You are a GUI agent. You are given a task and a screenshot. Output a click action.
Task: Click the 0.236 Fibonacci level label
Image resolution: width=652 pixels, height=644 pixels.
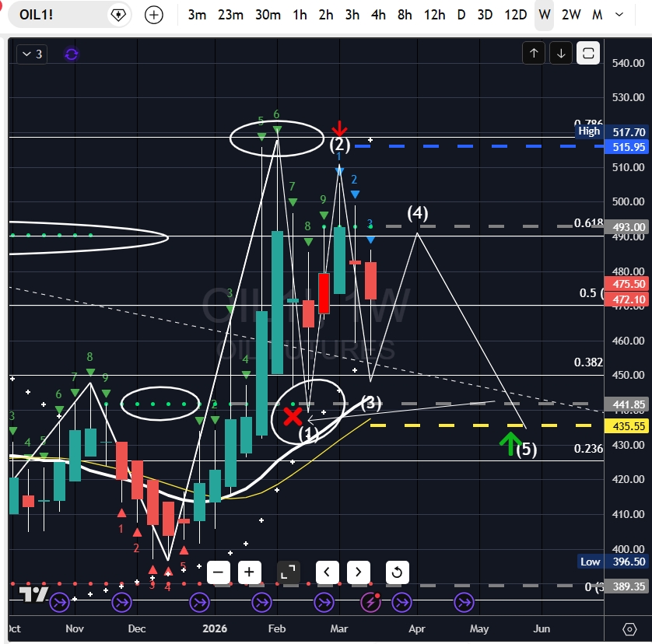click(588, 449)
